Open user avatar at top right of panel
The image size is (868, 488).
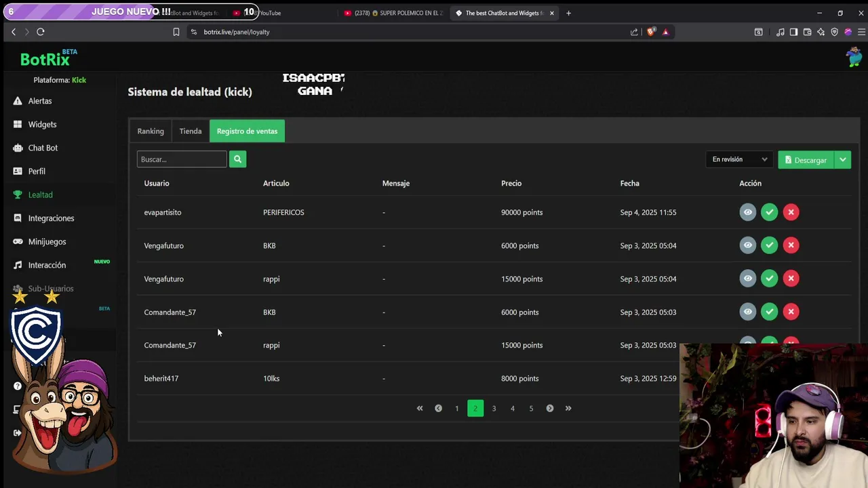point(854,57)
